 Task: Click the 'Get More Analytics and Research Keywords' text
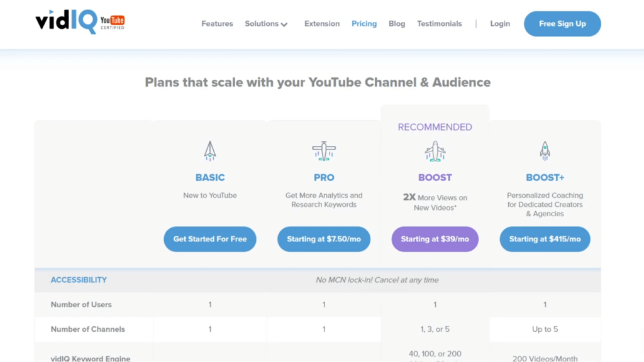tap(324, 200)
